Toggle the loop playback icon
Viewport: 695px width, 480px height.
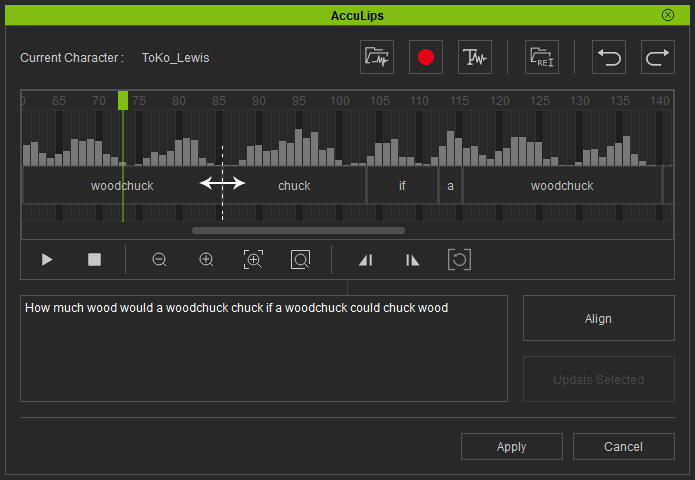[459, 260]
